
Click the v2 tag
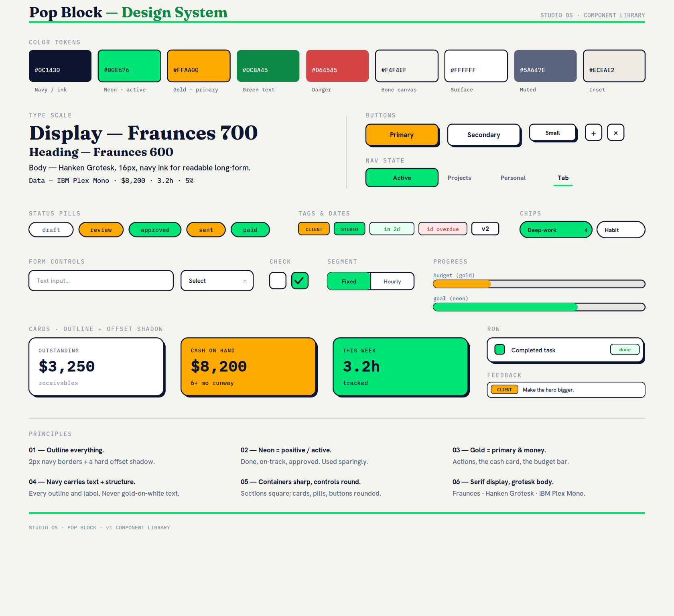click(485, 229)
